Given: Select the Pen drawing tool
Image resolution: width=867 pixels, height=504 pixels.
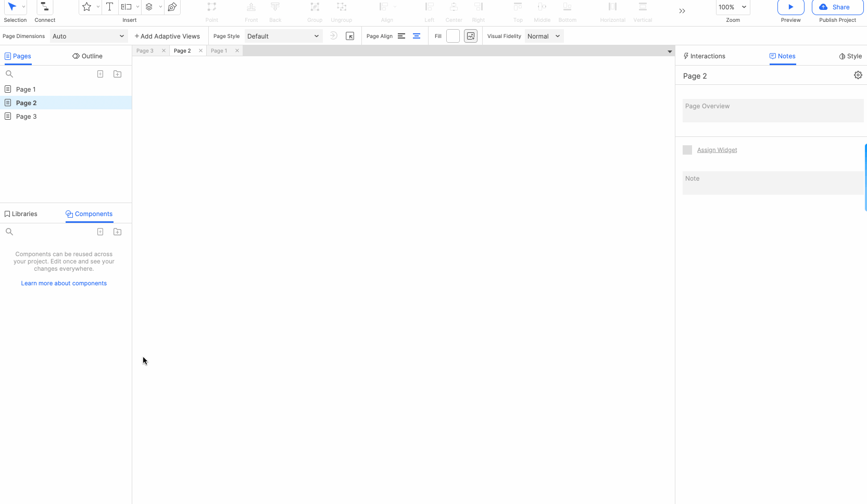Looking at the screenshot, I should (172, 7).
